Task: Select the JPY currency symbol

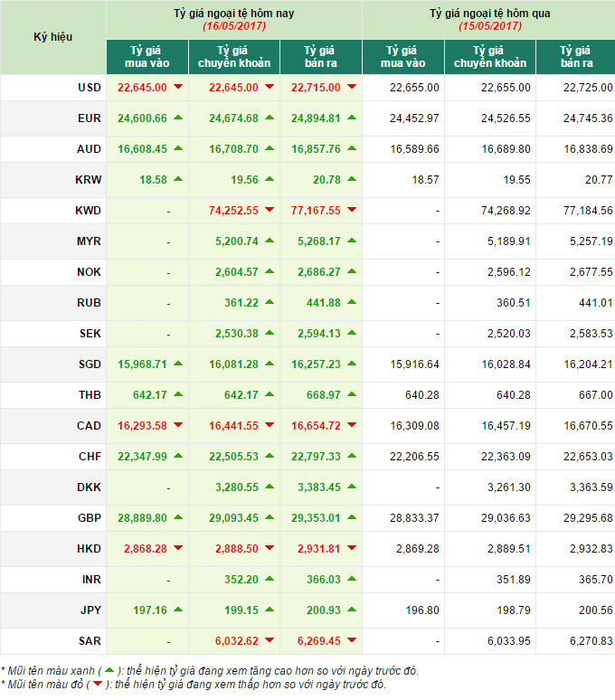Action: tap(90, 610)
